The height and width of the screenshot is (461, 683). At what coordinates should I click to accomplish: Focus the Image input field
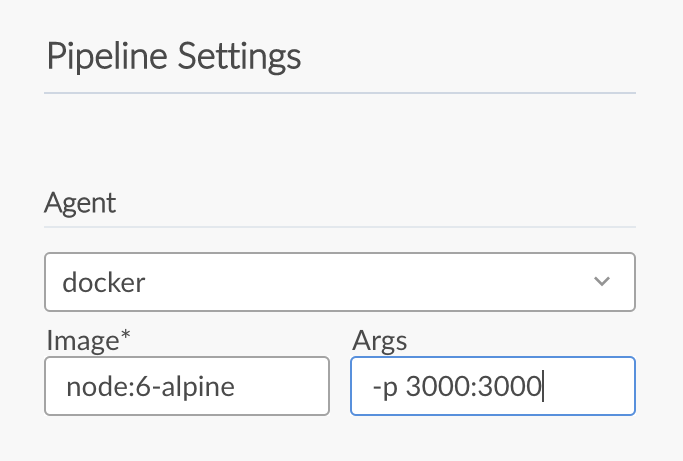(187, 386)
